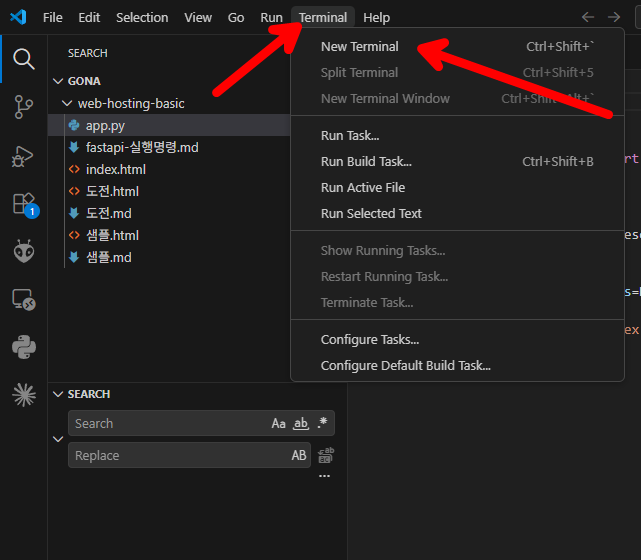
Task: Toggle Match Case in Search box
Action: (x=278, y=423)
